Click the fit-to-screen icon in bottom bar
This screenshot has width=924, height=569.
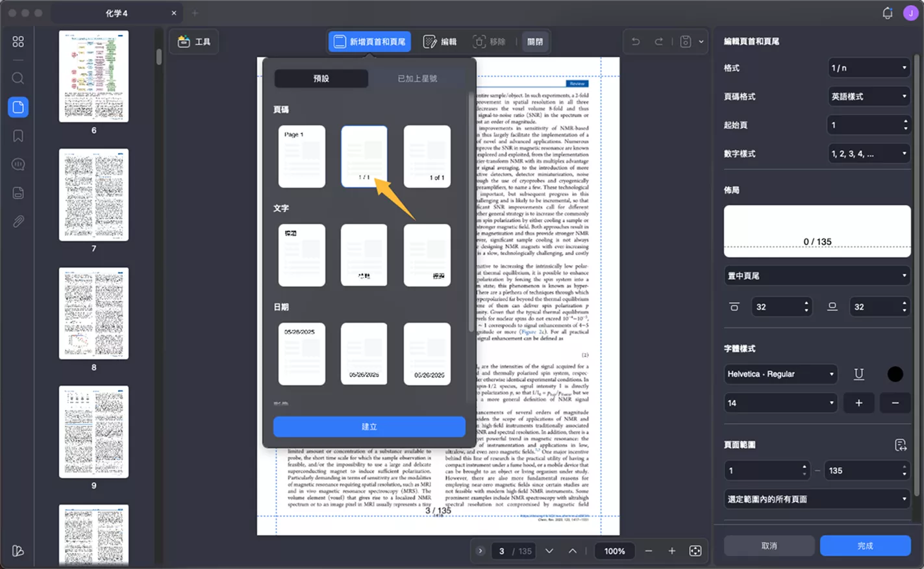pos(695,551)
